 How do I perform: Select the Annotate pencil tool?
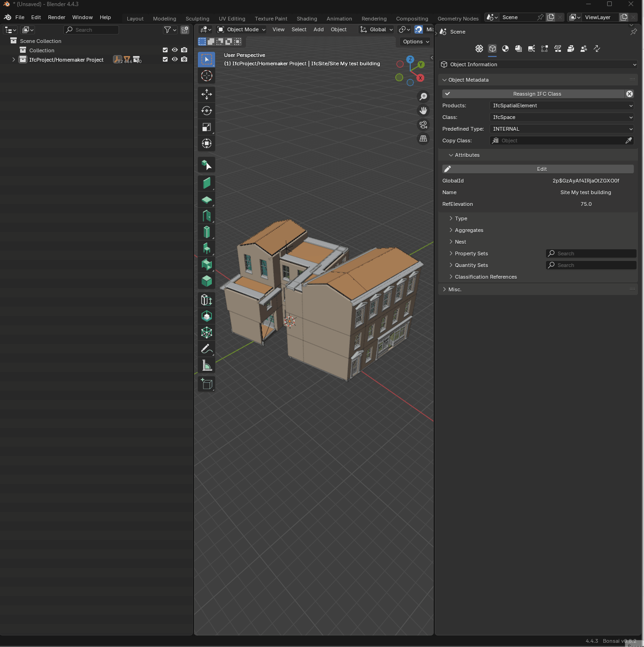(207, 349)
